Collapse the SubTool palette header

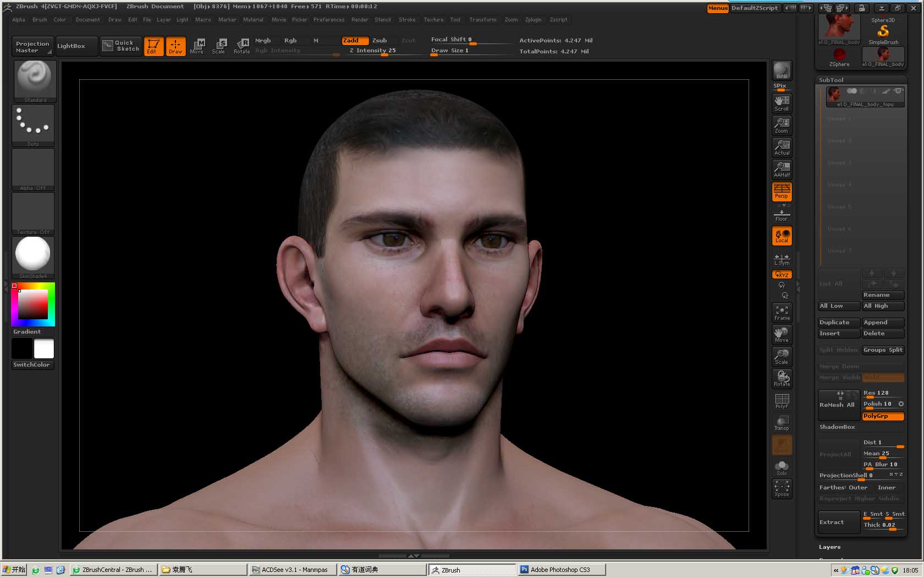click(x=831, y=80)
